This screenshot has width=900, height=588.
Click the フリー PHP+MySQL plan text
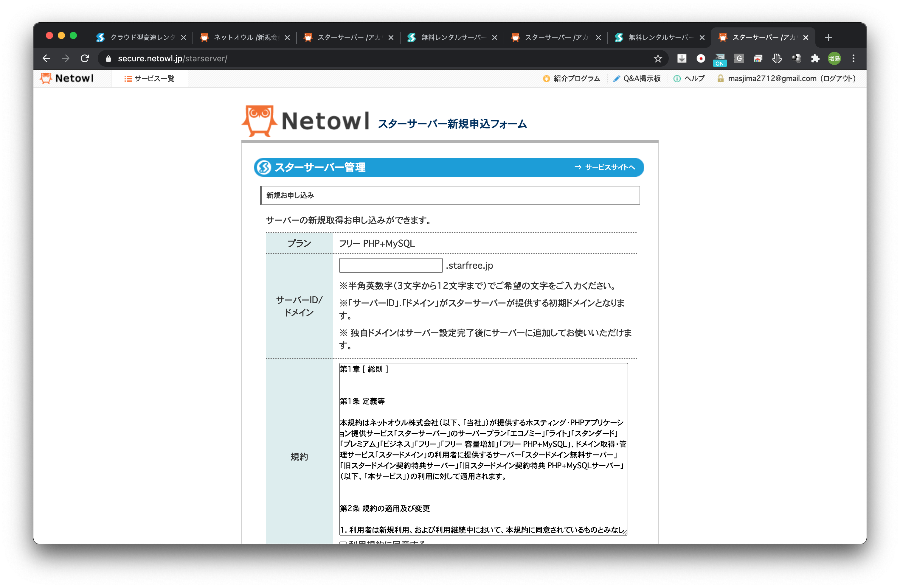(x=377, y=243)
